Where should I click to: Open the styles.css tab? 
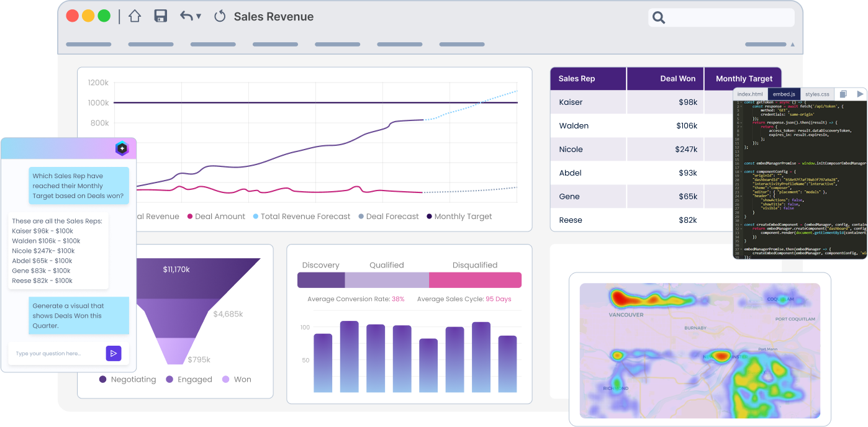(817, 94)
